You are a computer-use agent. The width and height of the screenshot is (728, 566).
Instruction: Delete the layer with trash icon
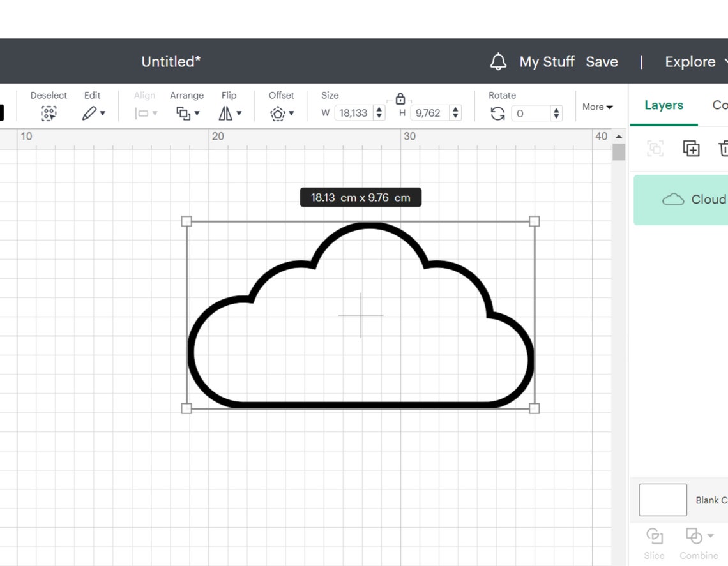[x=724, y=148]
